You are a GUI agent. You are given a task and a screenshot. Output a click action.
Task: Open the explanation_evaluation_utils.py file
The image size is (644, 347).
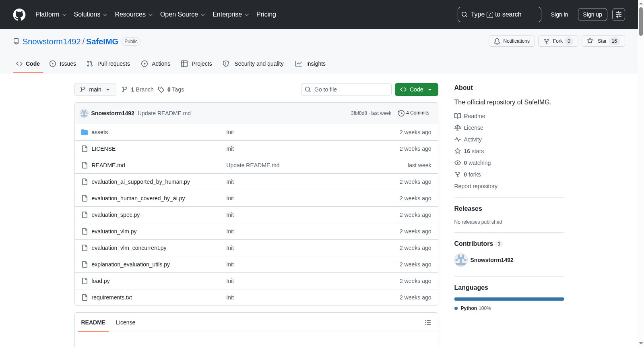130,264
